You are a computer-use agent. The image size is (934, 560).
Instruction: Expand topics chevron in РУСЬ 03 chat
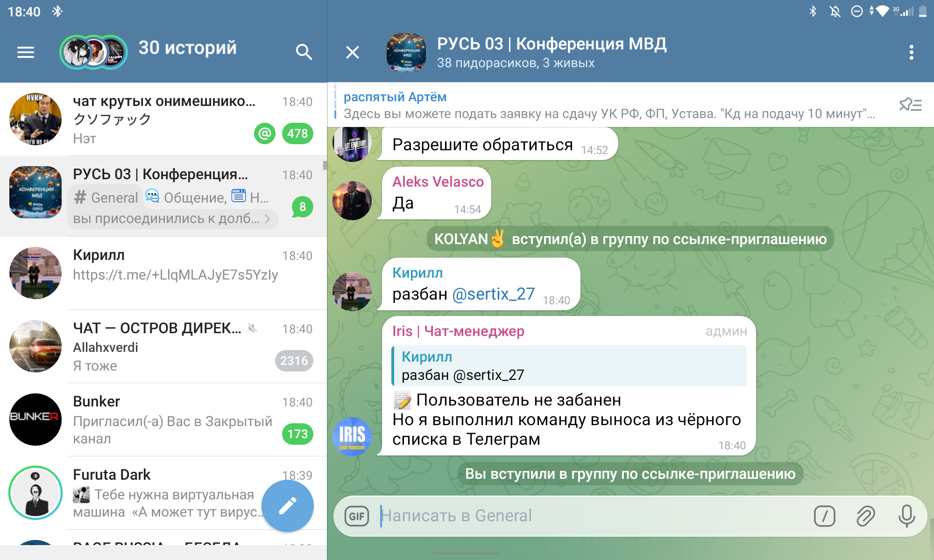(268, 219)
